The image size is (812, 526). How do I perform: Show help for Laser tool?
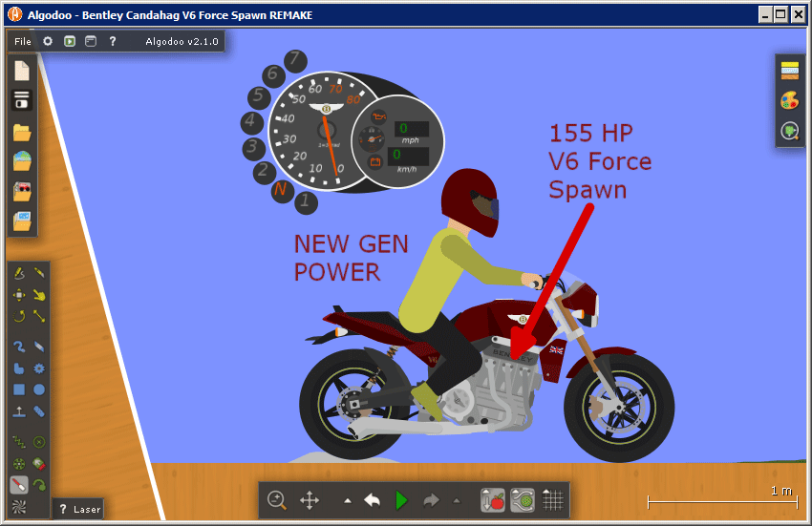click(x=79, y=510)
